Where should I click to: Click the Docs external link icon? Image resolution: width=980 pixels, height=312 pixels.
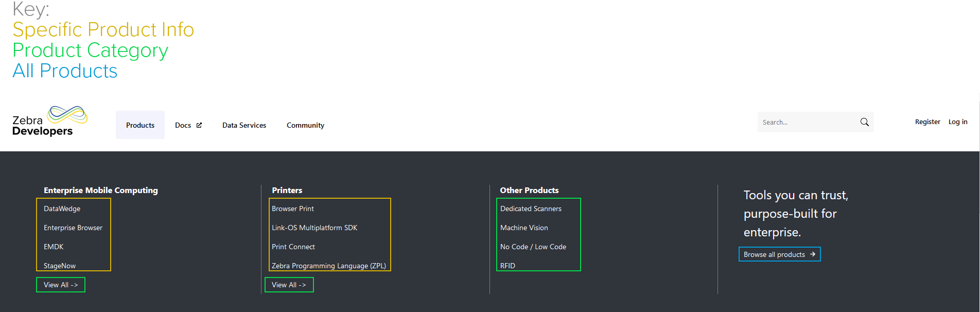(199, 125)
